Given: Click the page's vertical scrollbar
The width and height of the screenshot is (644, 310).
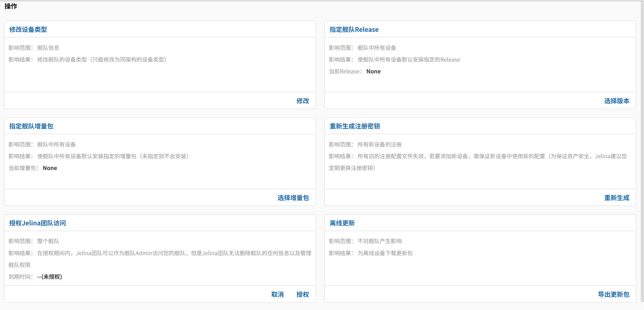Looking at the screenshot, I should point(642,150).
